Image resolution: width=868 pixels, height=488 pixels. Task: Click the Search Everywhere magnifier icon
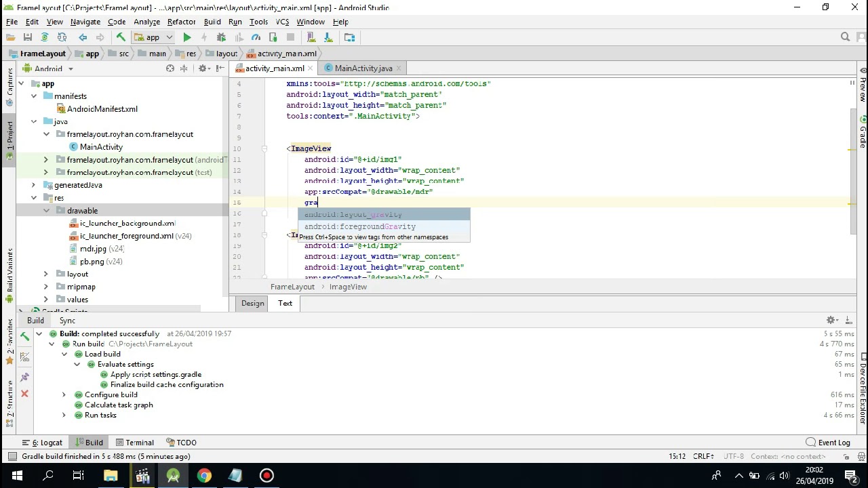[845, 37]
